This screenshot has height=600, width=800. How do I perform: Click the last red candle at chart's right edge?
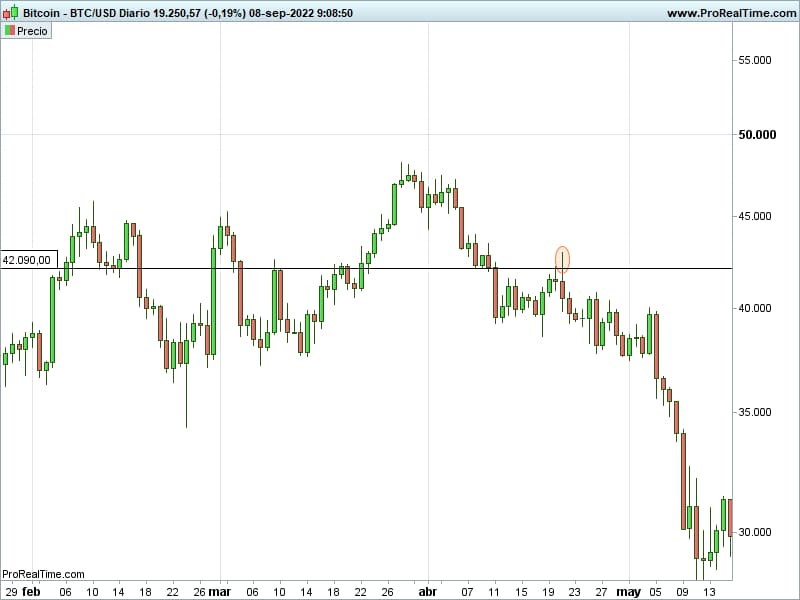(730, 517)
